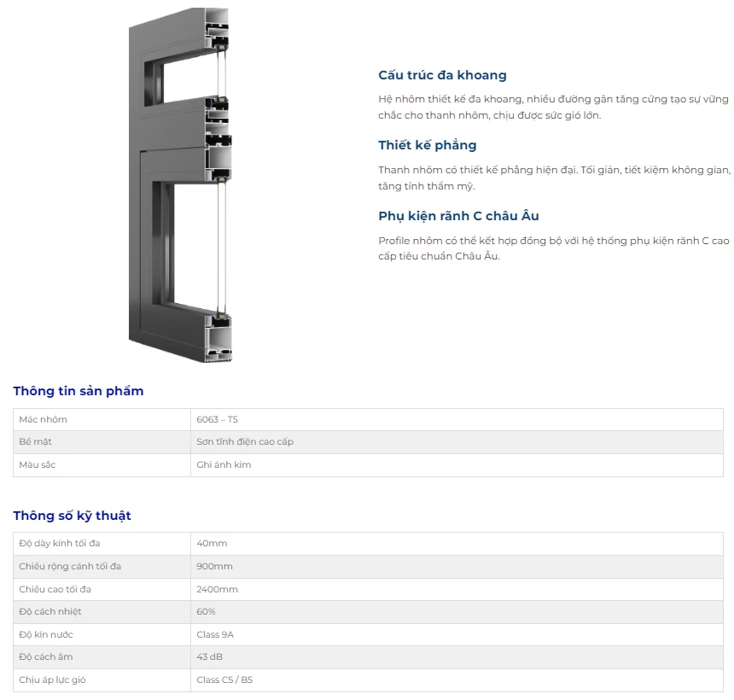Select the heading 'Thiết kế phẳng'
The width and height of the screenshot is (734, 700).
click(428, 145)
